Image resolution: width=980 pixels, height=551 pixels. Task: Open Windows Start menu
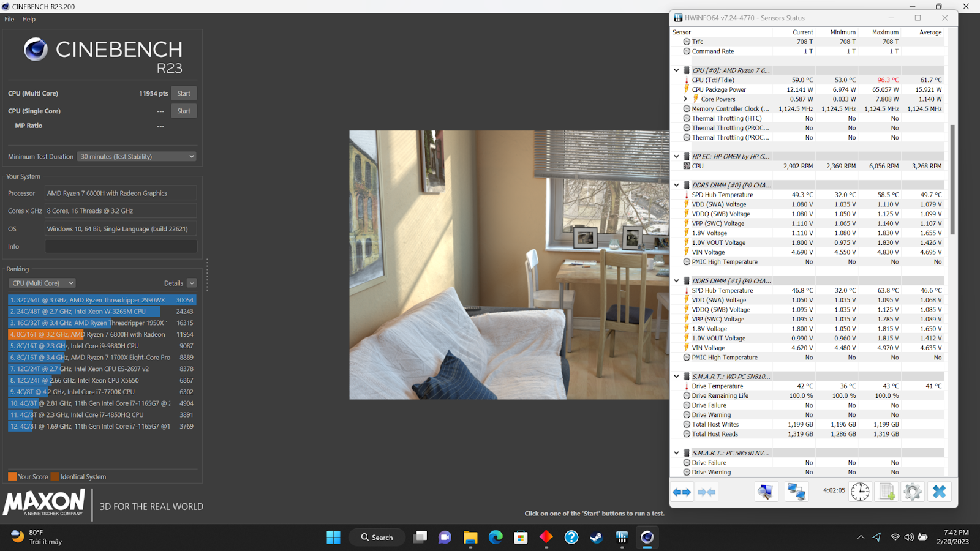333,538
